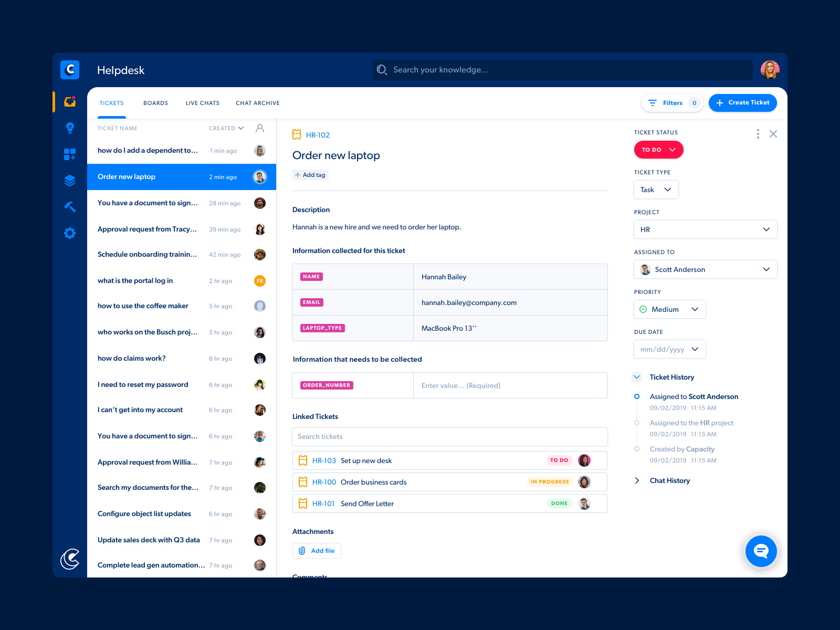Click the Order Number value input field
840x630 pixels.
510,385
